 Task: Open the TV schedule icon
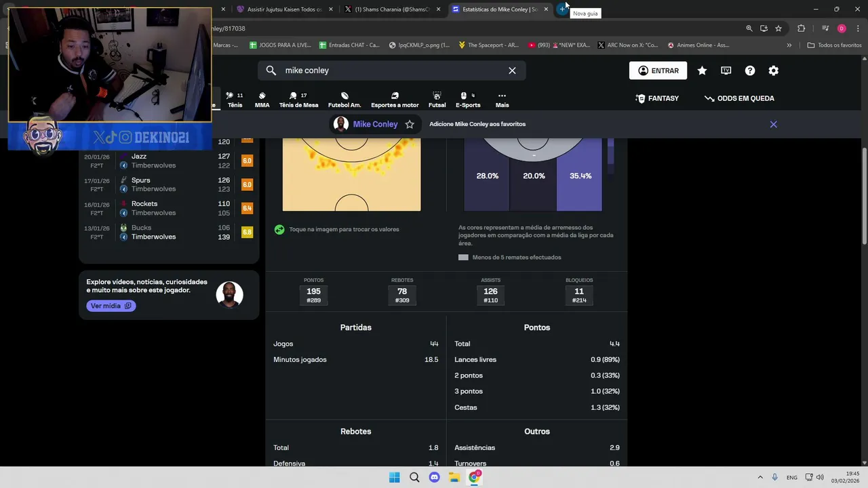[x=726, y=70]
